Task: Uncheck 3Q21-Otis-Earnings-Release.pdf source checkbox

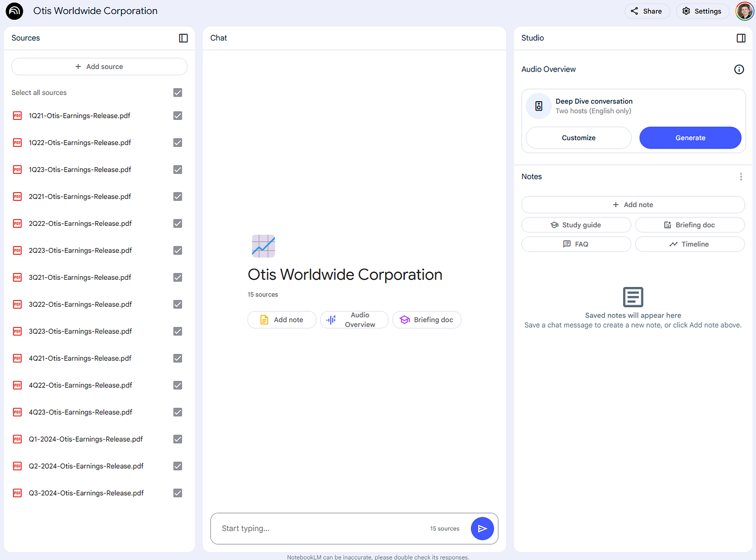Action: (178, 278)
